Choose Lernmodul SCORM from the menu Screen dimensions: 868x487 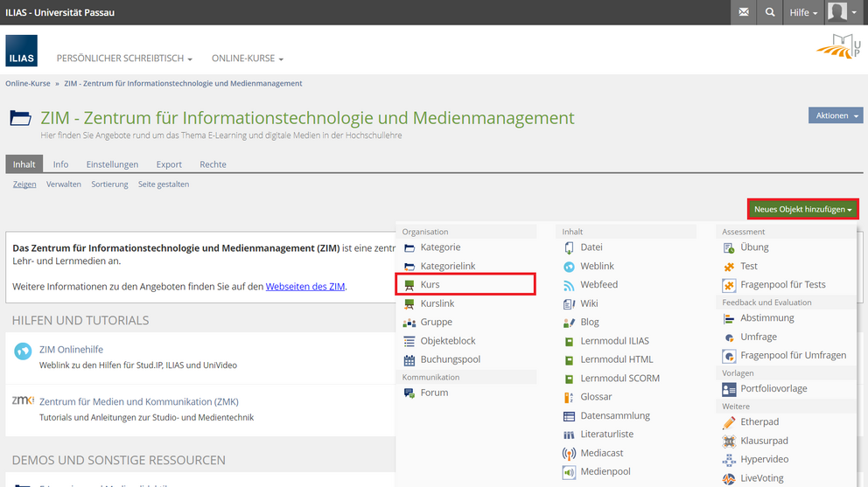click(x=620, y=379)
